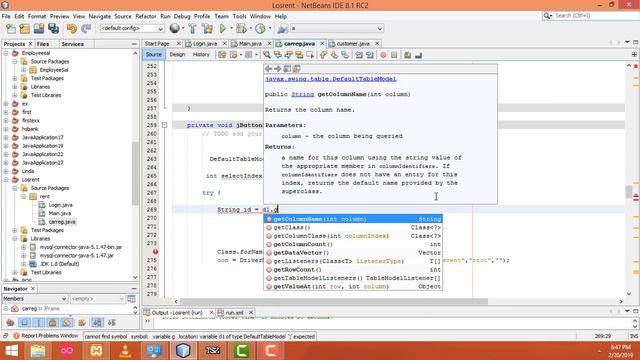
Task: Open Members dropdown in Navigator
Action: [x=34, y=299]
